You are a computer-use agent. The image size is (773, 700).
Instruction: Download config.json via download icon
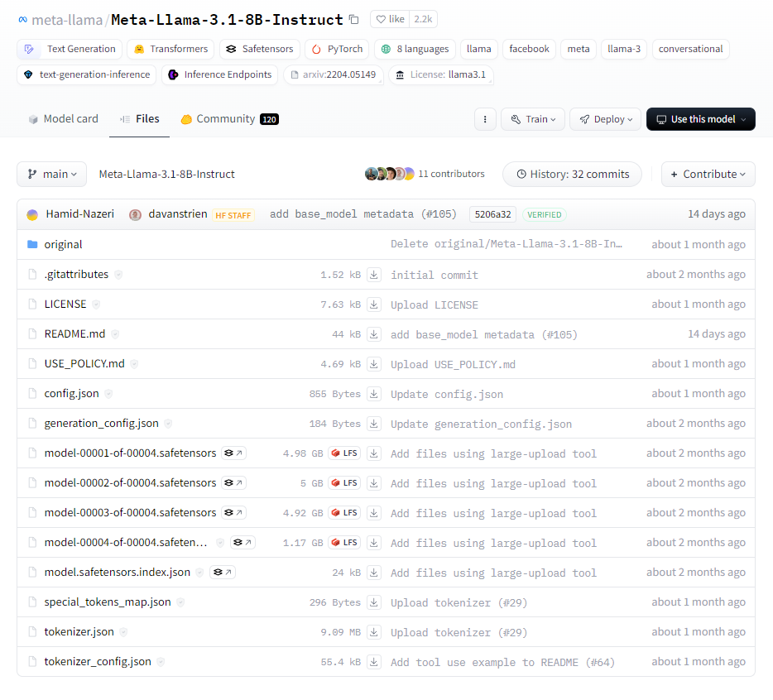[374, 394]
